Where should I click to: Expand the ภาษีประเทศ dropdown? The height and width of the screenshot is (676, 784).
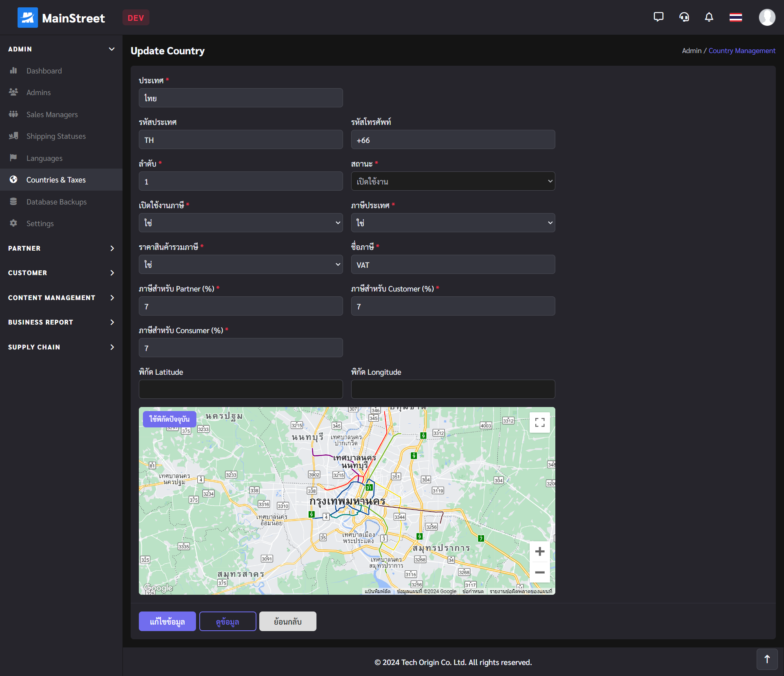453,222
